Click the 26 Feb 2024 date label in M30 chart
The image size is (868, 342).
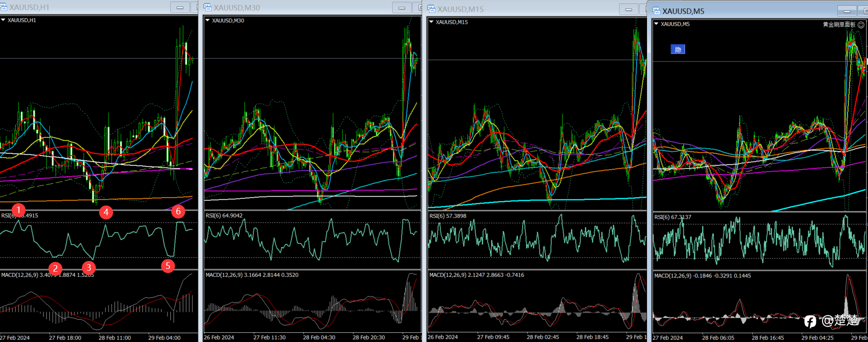(219, 337)
